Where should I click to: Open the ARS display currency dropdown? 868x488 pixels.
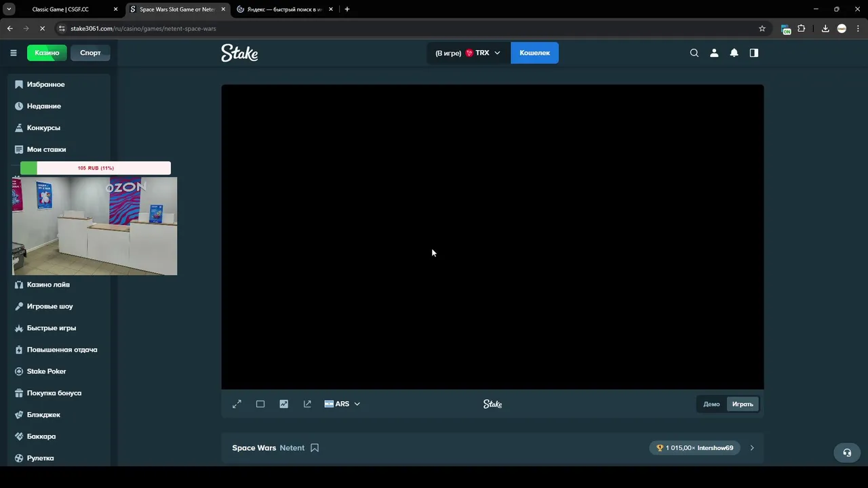342,404
